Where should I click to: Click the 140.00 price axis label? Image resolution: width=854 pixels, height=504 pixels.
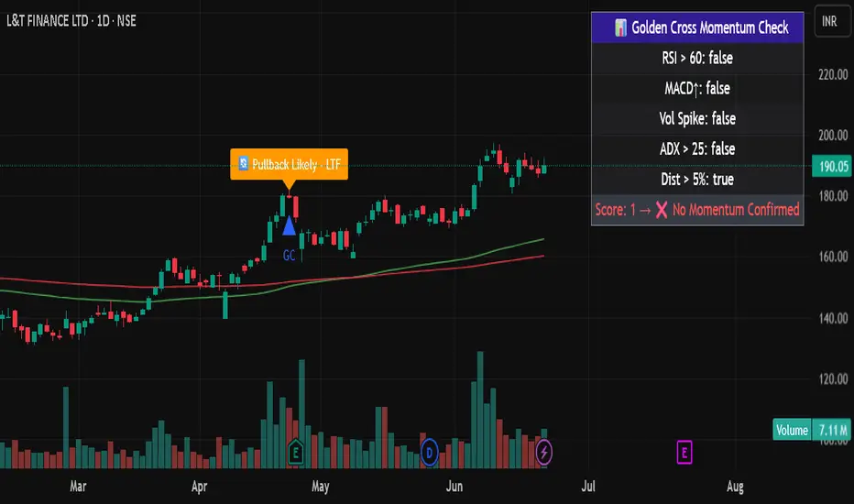833,318
